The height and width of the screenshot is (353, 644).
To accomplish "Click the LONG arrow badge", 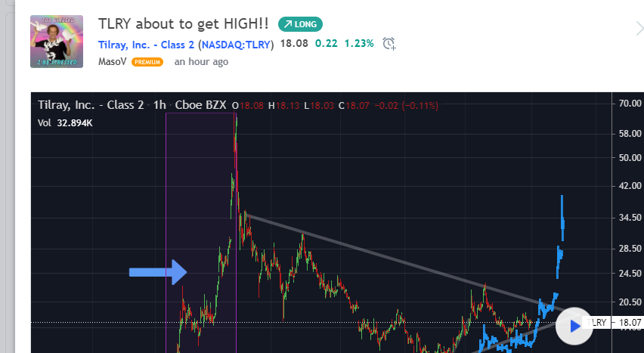I will tap(300, 24).
